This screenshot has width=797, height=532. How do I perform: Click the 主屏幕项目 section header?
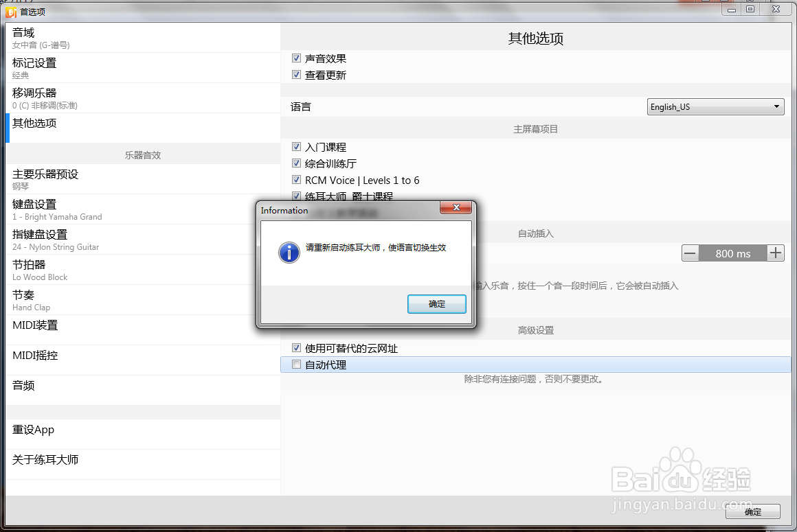[x=536, y=130]
